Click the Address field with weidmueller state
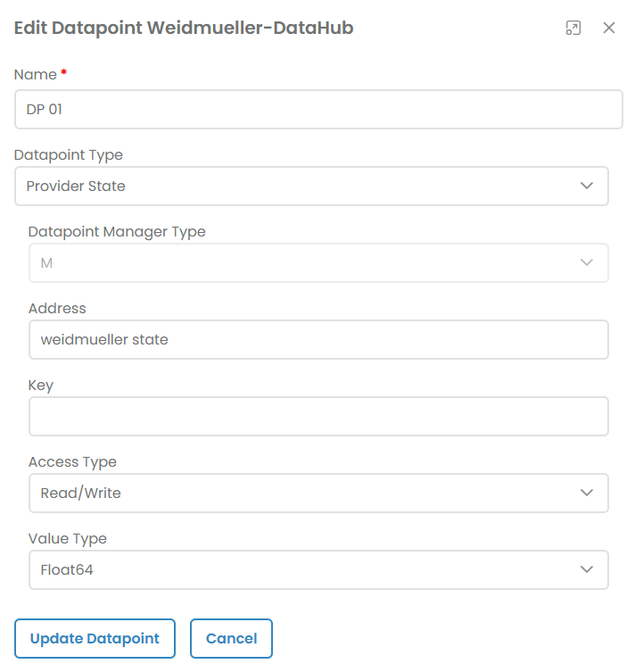Screen dimensions: 635x672 pyautogui.click(x=318, y=339)
